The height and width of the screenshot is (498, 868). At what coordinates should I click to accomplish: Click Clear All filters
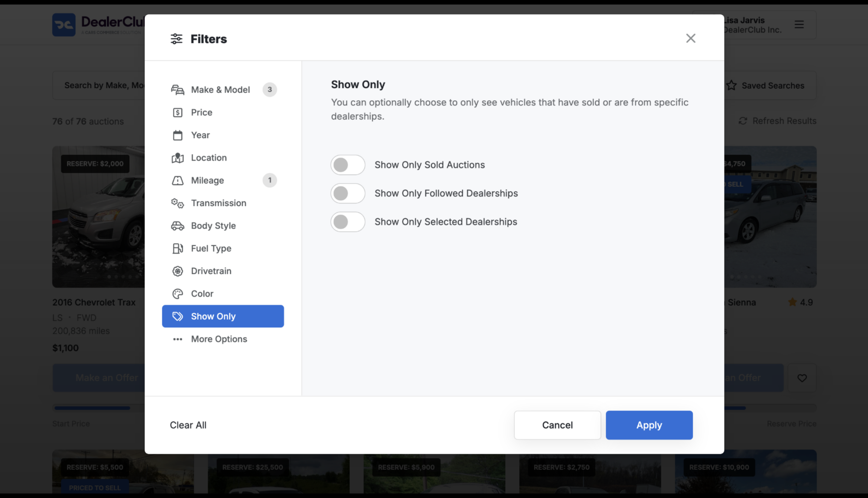click(188, 425)
